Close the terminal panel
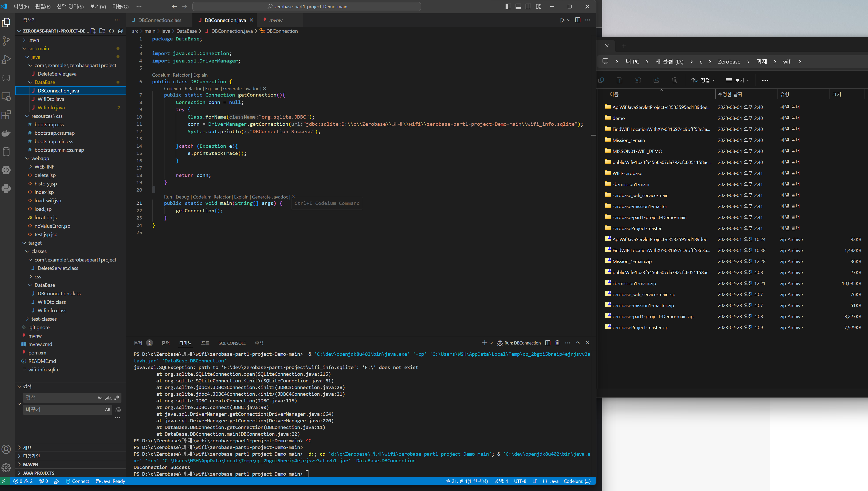This screenshot has width=868, height=491. tap(587, 343)
